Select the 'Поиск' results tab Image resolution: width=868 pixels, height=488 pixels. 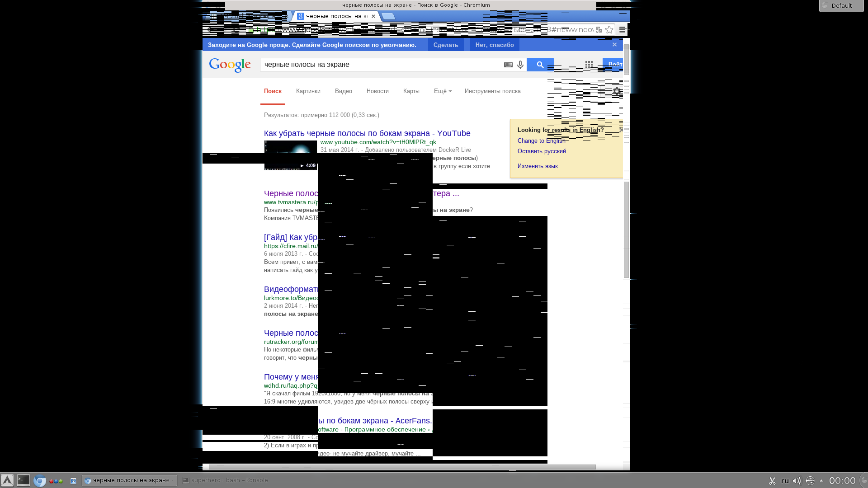pos(273,91)
